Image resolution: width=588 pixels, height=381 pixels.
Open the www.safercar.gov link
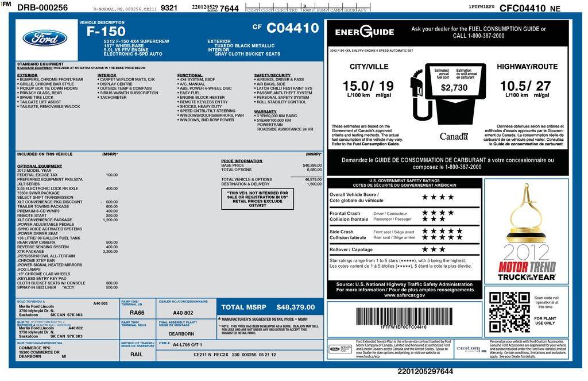pyautogui.click(x=405, y=295)
